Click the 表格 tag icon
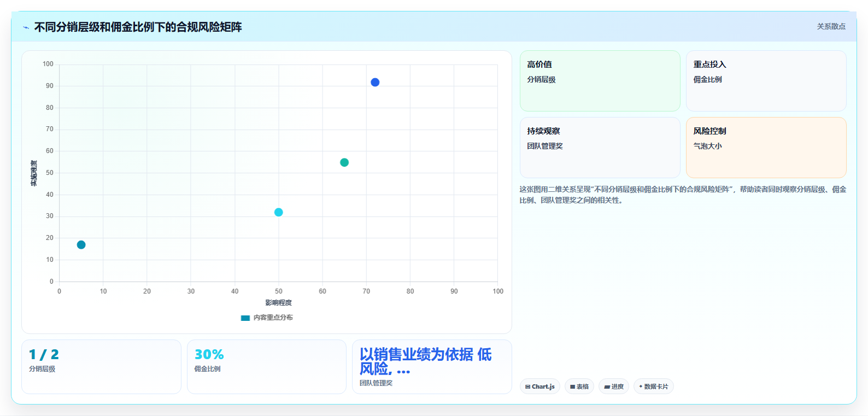The height and width of the screenshot is (416, 868). 572,387
